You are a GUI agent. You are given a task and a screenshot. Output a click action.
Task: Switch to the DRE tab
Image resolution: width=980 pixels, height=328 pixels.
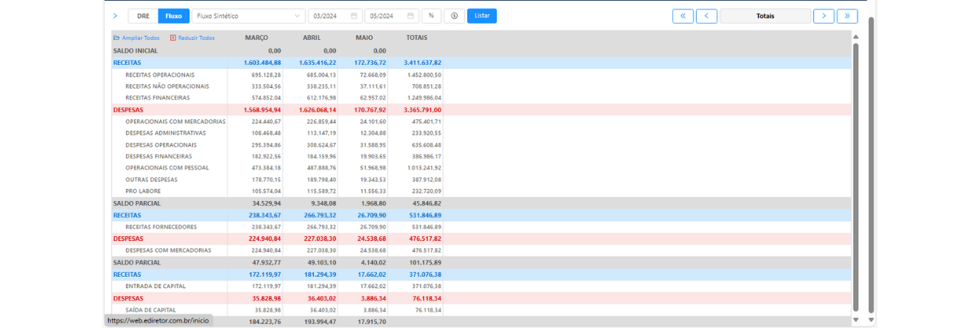pyautogui.click(x=143, y=15)
